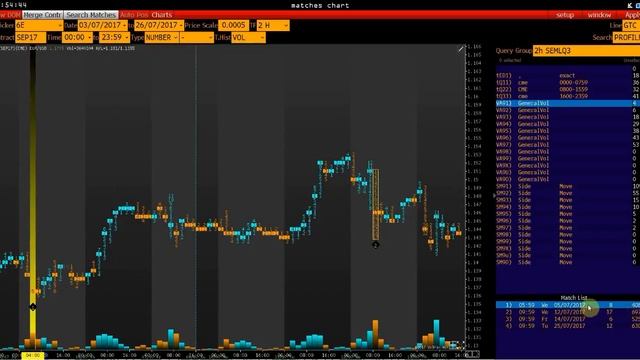Open the setup menu
This screenshot has height=360, width=640.
point(565,15)
